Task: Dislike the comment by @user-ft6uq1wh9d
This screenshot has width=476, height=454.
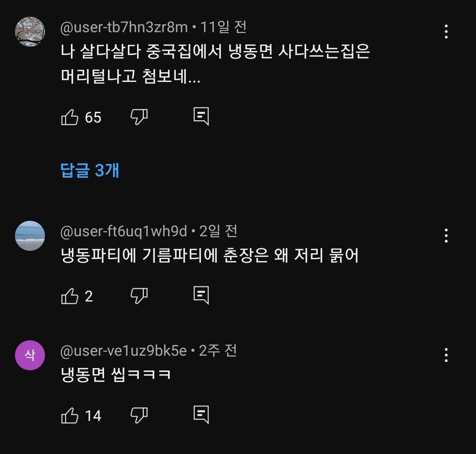Action: pyautogui.click(x=139, y=296)
